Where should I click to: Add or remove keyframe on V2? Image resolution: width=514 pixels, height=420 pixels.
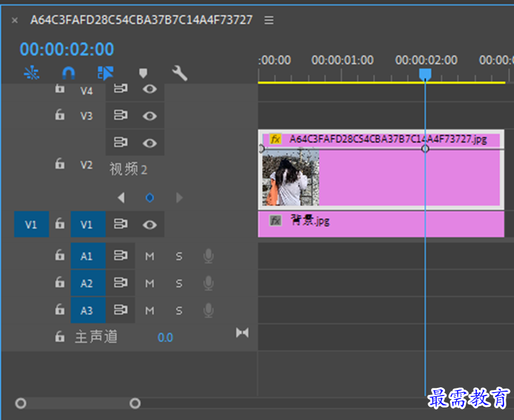[x=150, y=198]
